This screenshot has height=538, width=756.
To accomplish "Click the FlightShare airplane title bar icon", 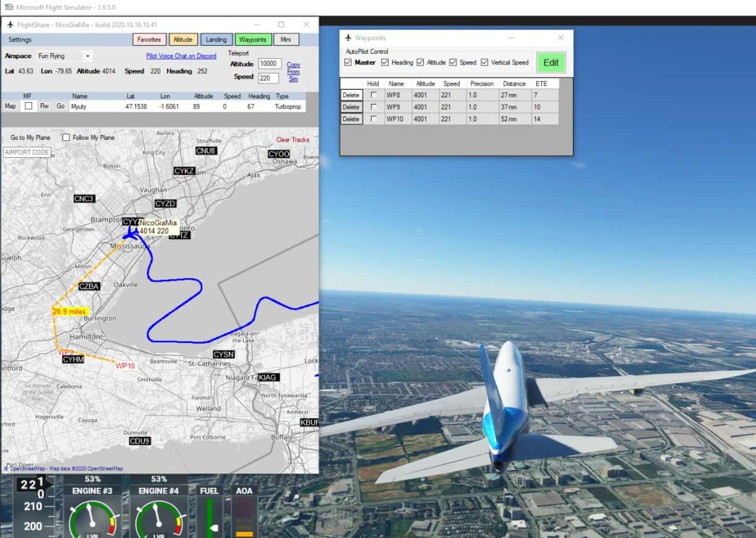I will pyautogui.click(x=10, y=25).
